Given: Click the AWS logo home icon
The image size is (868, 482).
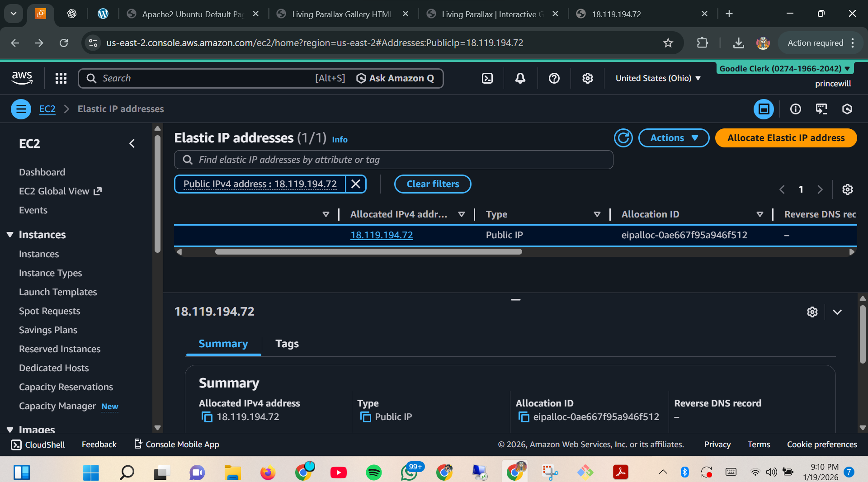Looking at the screenshot, I should (22, 78).
